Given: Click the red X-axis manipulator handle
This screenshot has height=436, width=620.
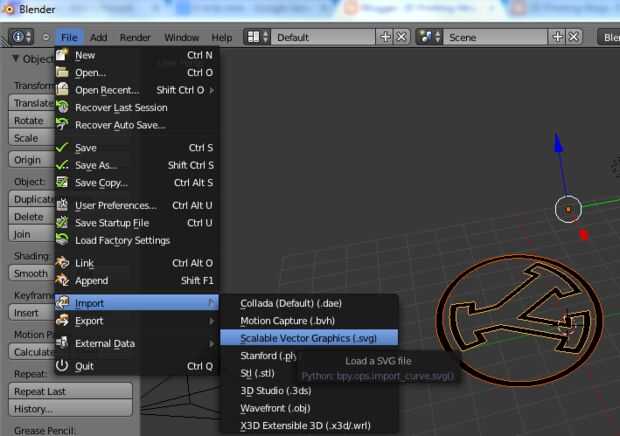Looking at the screenshot, I should pos(584,235).
